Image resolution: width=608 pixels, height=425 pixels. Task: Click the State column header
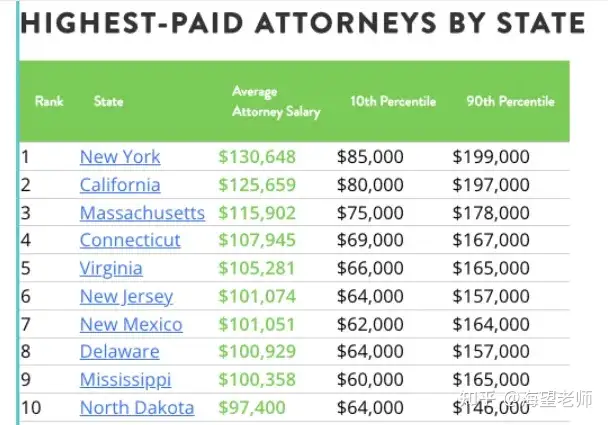point(109,101)
